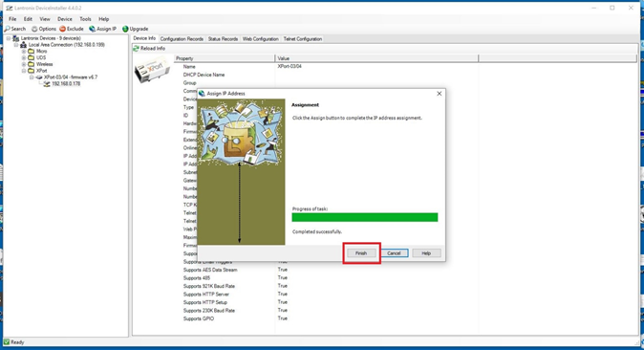Viewport: 644px width, 350px height.
Task: Open the Help menu
Action: tap(104, 19)
